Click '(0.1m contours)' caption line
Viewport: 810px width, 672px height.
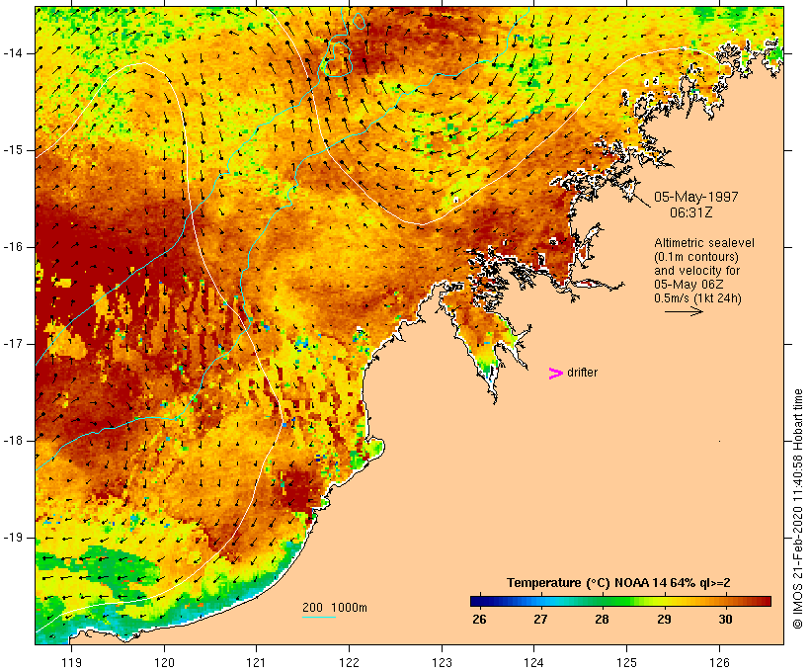[x=696, y=257]
